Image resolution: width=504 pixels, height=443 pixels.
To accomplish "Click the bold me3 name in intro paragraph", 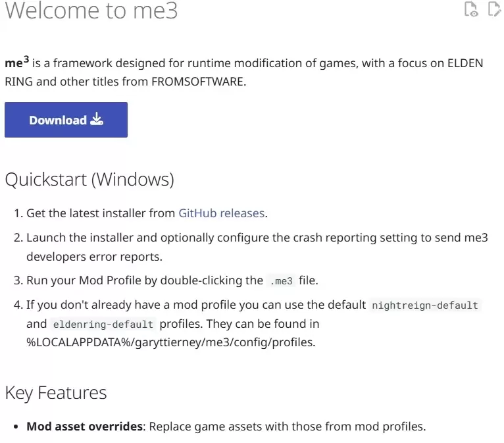I will (16, 64).
